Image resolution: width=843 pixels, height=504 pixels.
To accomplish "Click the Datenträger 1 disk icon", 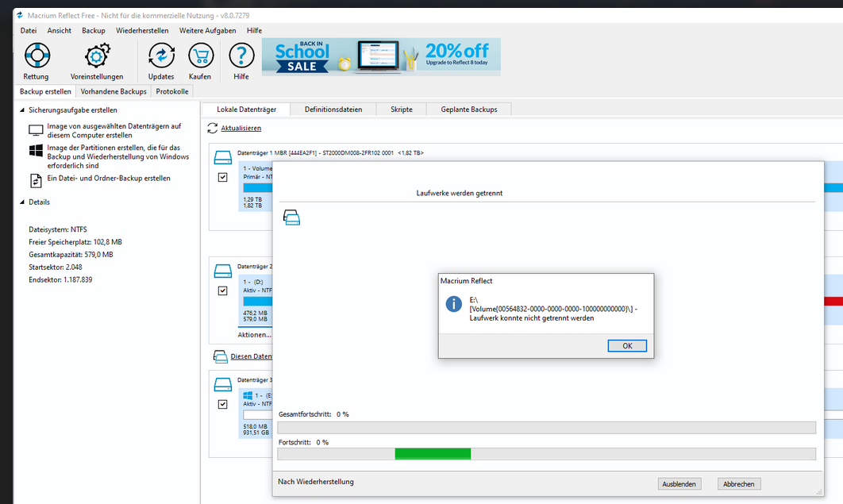I will [222, 157].
